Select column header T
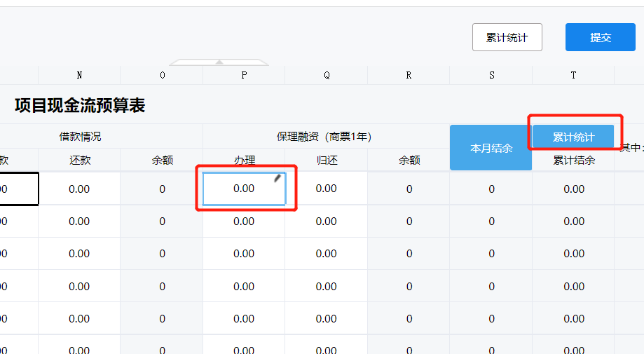Viewport: 644px width, 354px height. [573, 75]
